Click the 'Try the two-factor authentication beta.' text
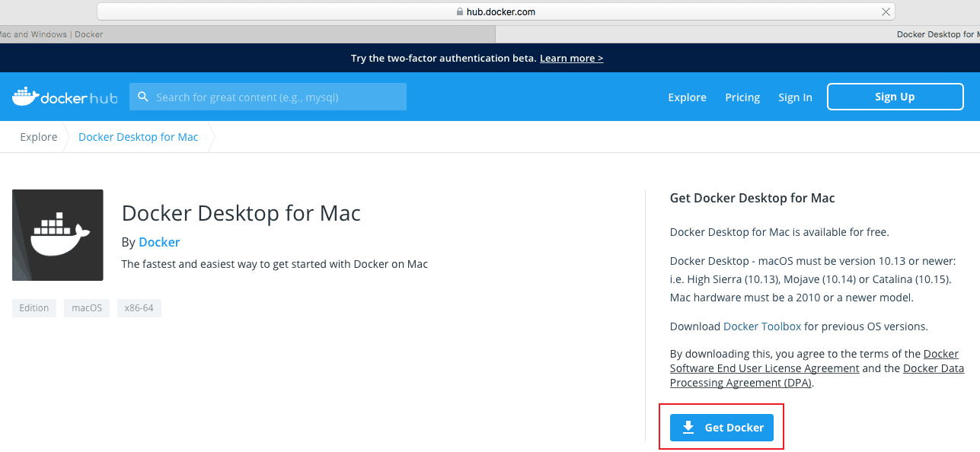 (x=444, y=59)
